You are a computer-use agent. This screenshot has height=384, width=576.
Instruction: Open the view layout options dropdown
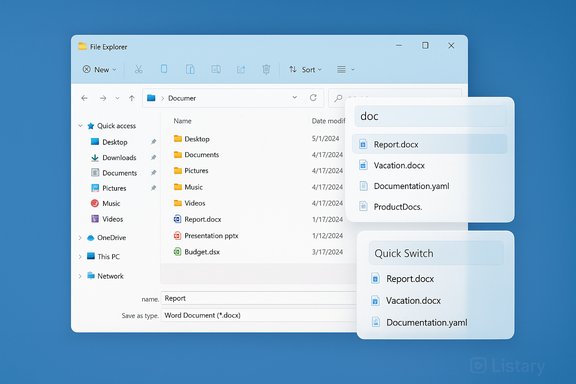tap(346, 69)
